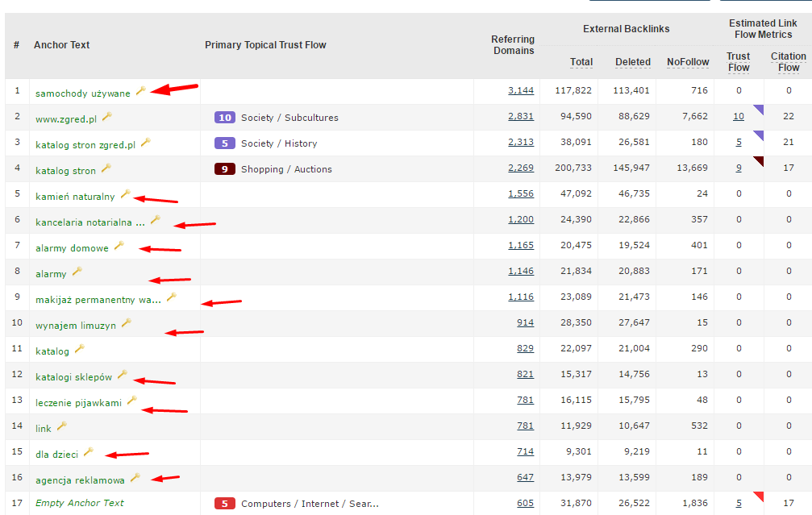The height and width of the screenshot is (515, 812).
Task: Click the key icon in row 4 after 'katalog stron'
Action: pyautogui.click(x=106, y=168)
